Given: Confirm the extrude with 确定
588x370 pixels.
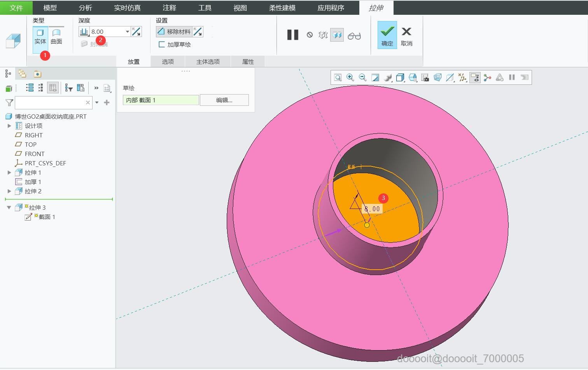Looking at the screenshot, I should tap(387, 35).
